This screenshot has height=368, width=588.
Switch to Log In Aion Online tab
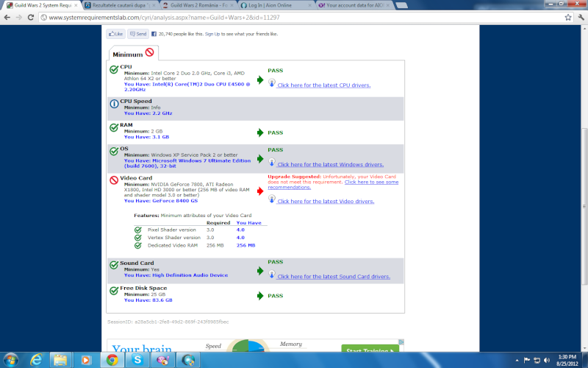276,5
